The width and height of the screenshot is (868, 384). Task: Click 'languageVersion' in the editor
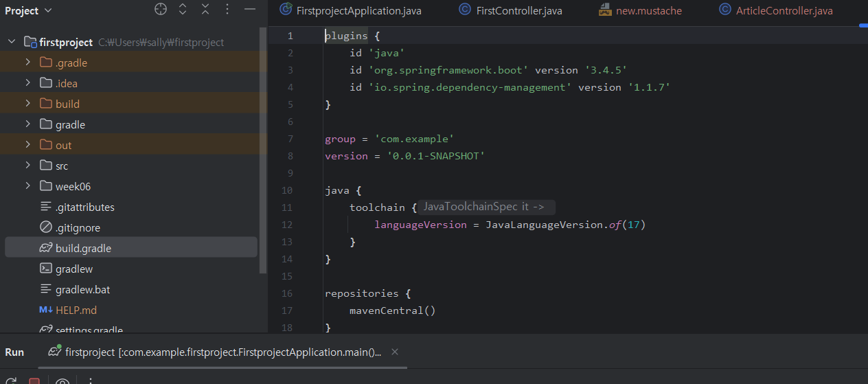[x=420, y=225]
